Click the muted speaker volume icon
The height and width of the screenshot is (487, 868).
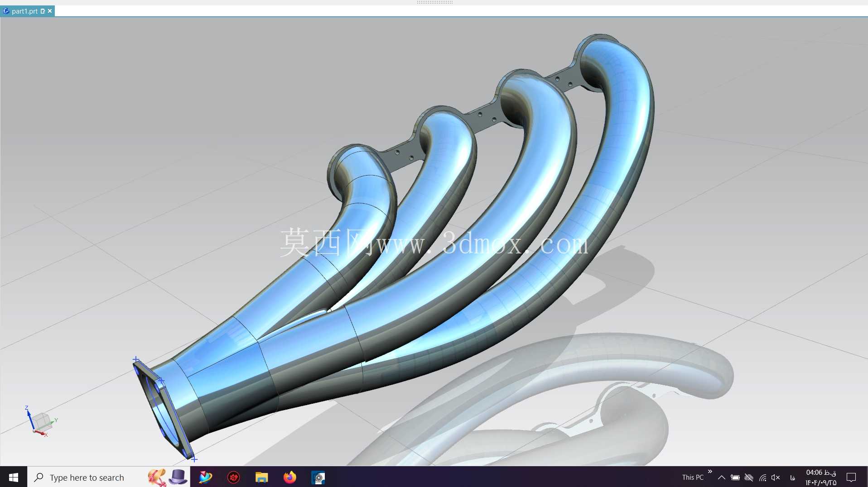tap(776, 477)
